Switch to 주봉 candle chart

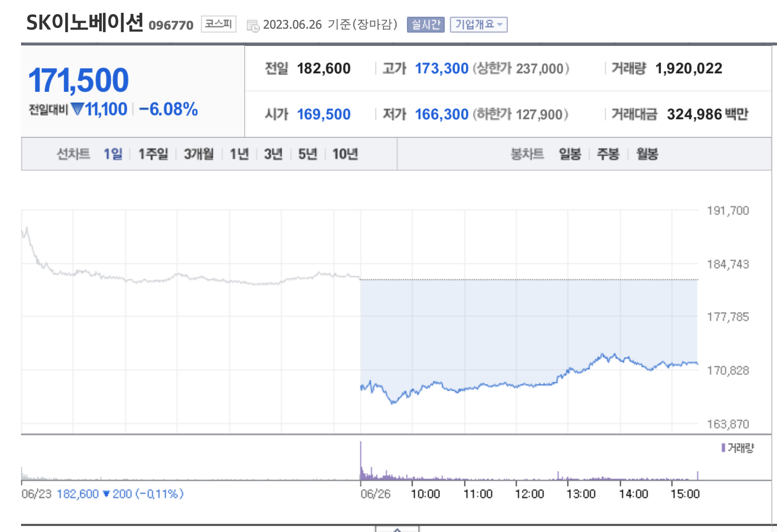click(608, 154)
